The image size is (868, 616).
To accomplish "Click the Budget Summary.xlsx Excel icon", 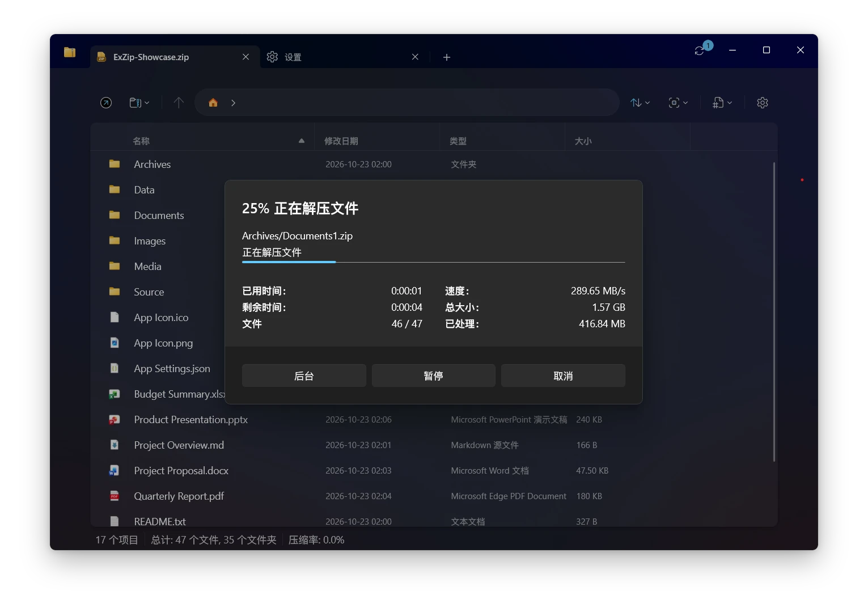I will pyautogui.click(x=115, y=394).
